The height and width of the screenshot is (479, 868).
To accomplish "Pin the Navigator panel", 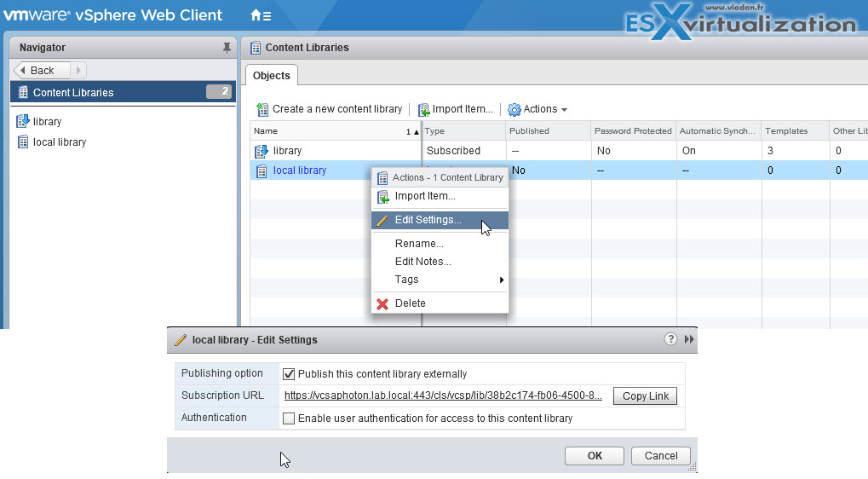I will pyautogui.click(x=227, y=49).
